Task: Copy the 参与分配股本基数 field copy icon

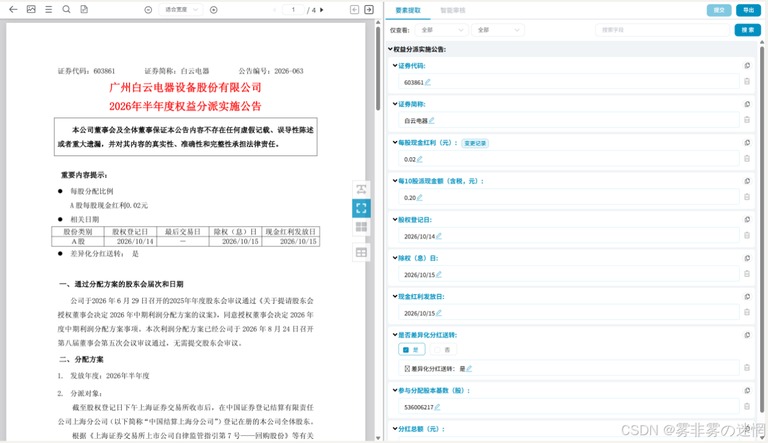Action: 747,391
